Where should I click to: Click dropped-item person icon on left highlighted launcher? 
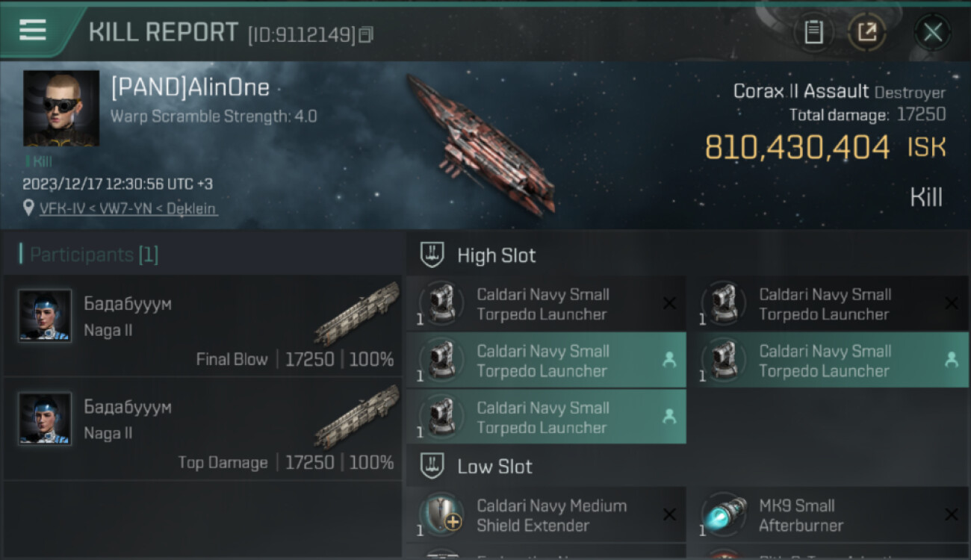click(669, 360)
